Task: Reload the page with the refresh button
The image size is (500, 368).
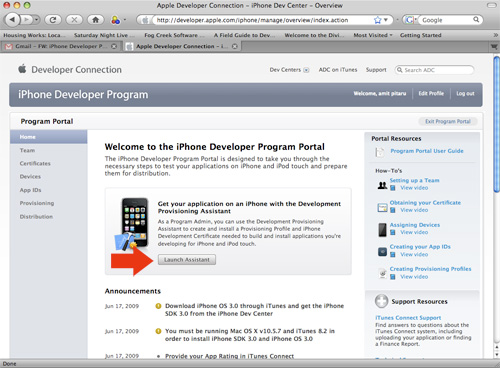Action: click(x=53, y=20)
